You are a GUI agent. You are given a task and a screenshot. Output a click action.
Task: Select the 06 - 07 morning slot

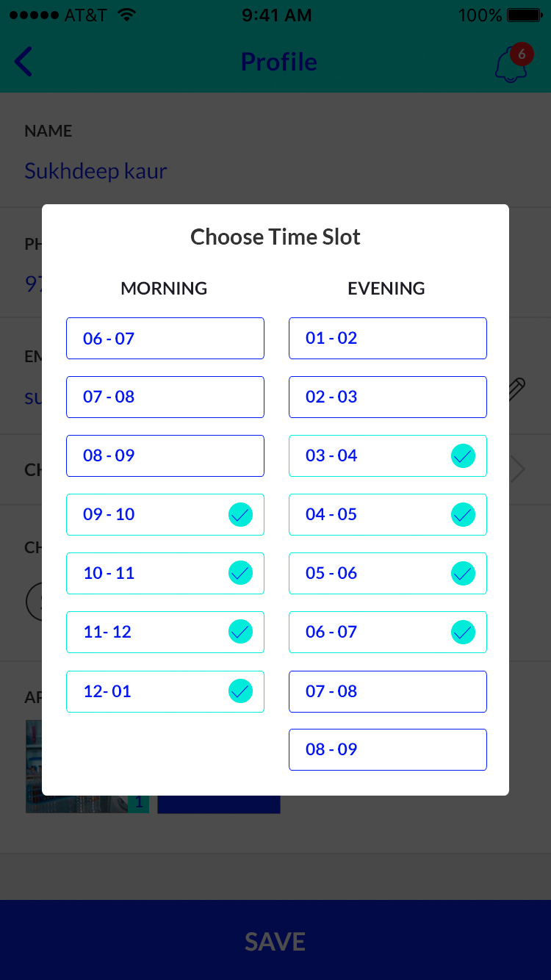(x=165, y=339)
